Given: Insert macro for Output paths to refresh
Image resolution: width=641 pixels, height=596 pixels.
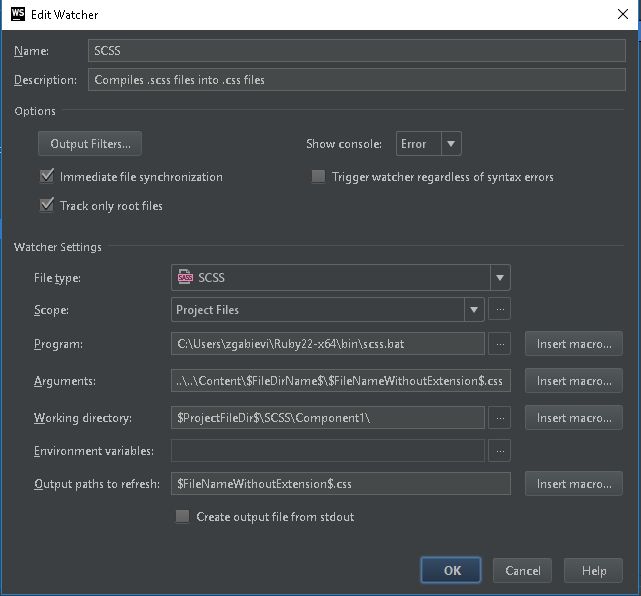Looking at the screenshot, I should (x=574, y=484).
